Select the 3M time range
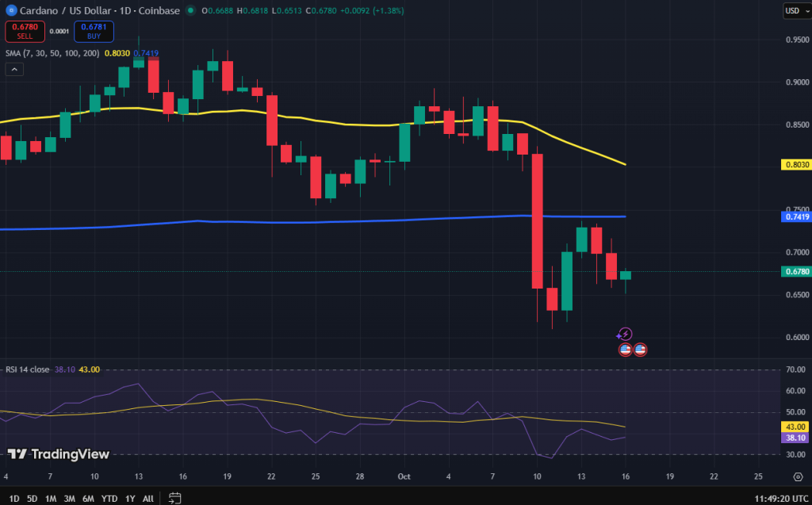812x505 pixels. (70, 499)
